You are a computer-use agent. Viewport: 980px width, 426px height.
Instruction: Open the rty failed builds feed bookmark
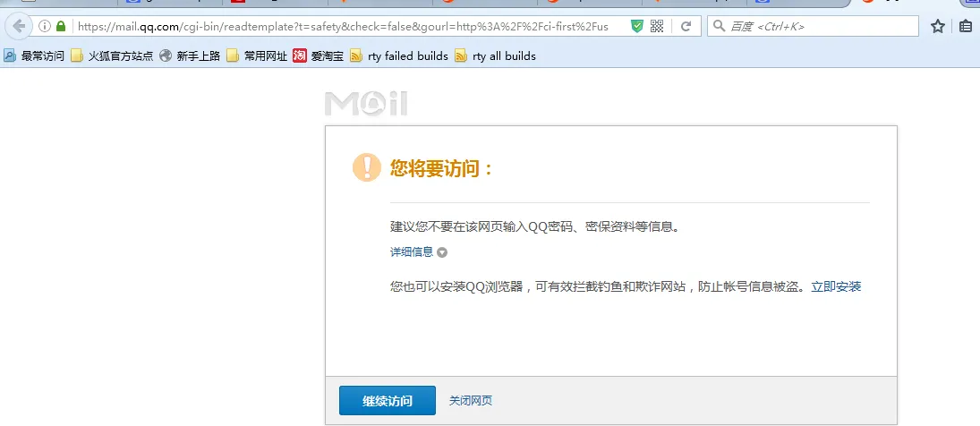tap(399, 56)
